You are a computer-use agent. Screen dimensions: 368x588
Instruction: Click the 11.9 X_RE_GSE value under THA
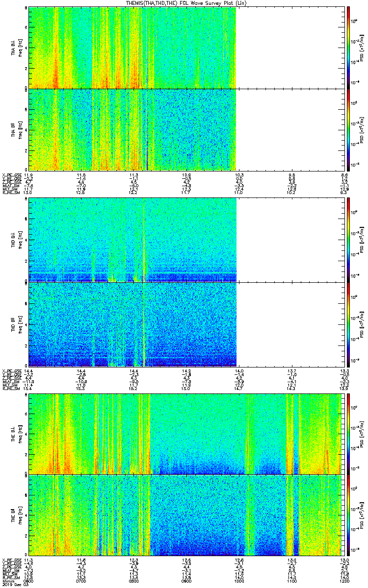pyautogui.click(x=29, y=174)
